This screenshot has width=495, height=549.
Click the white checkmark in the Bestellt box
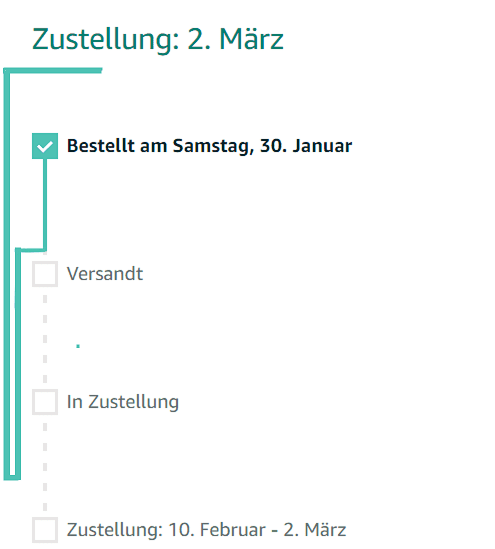point(45,146)
